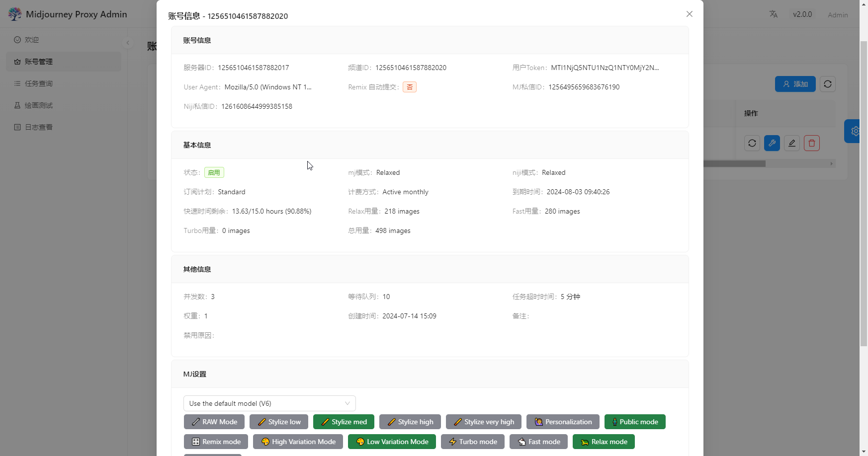
Task: Open 绘画测试 in the sidebar
Action: pyautogui.click(x=64, y=105)
